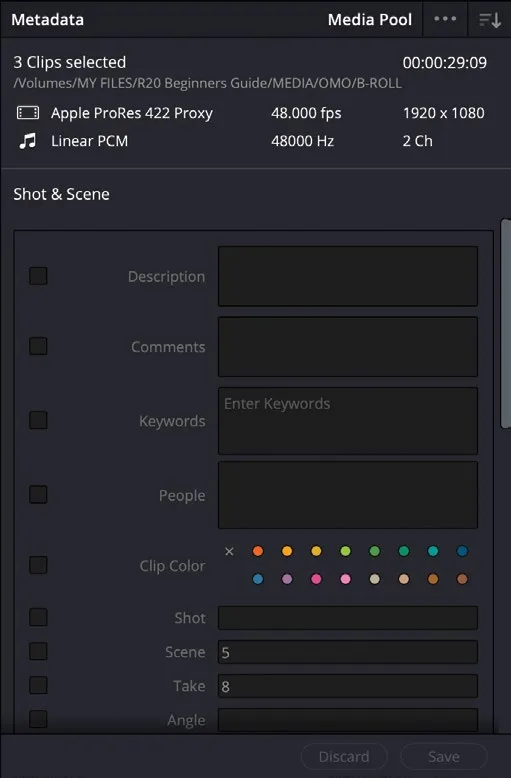Click the Save button
The height and width of the screenshot is (778, 511).
(x=444, y=756)
